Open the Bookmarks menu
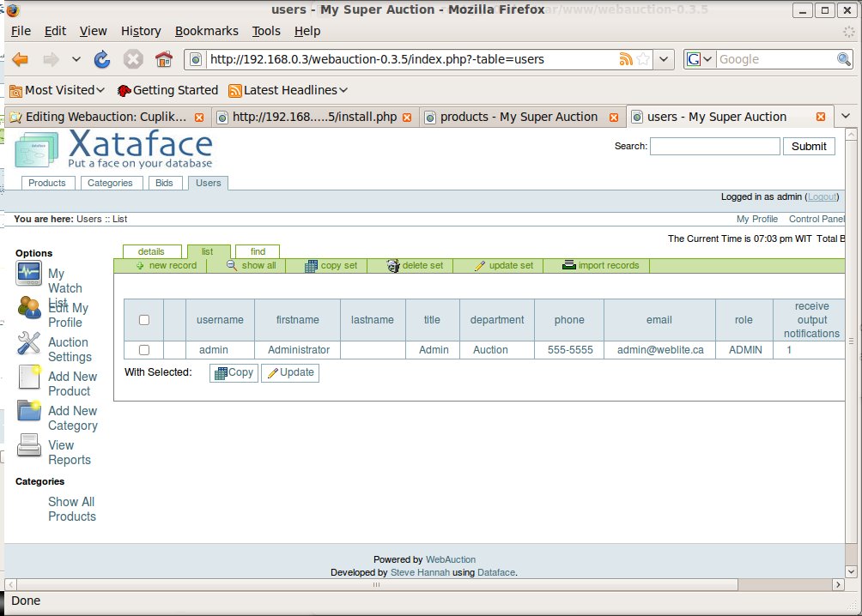 click(x=206, y=31)
